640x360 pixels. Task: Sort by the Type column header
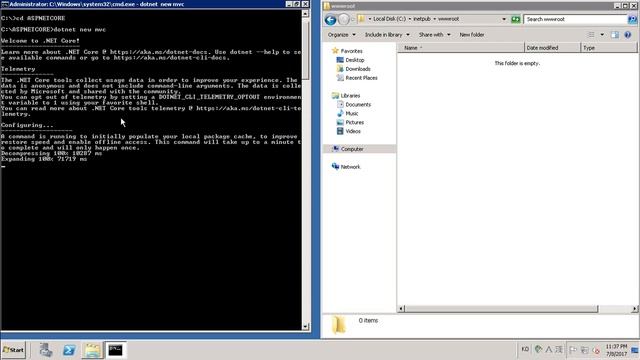(x=609, y=48)
